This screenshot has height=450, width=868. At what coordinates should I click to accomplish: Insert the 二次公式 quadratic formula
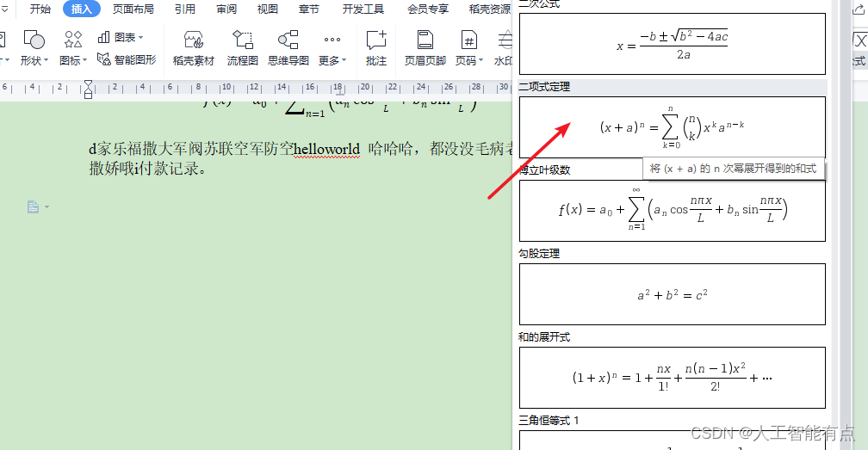(672, 44)
